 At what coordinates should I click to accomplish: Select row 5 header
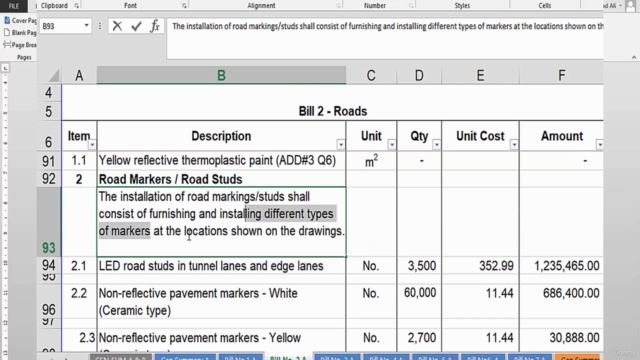tap(49, 111)
